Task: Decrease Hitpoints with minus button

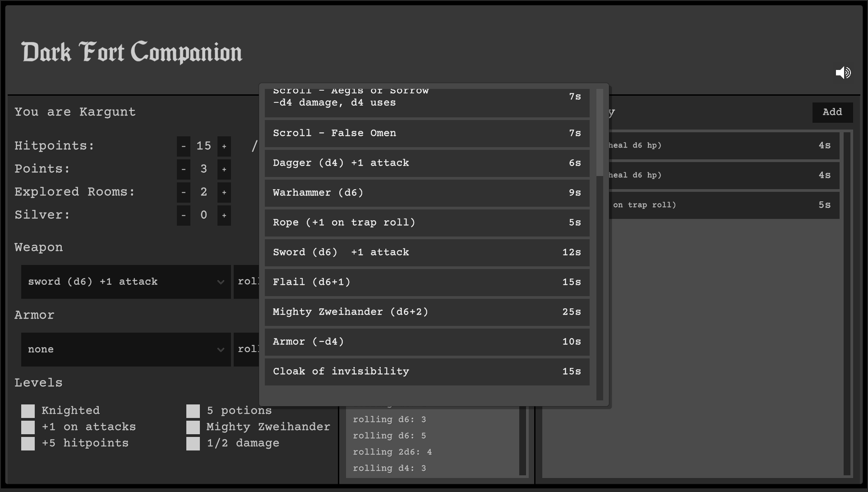Action: pyautogui.click(x=183, y=146)
